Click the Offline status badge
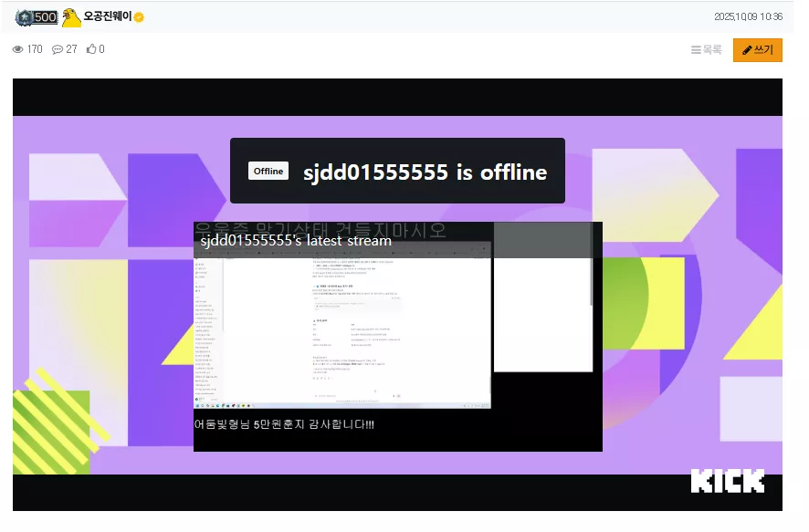 point(268,172)
